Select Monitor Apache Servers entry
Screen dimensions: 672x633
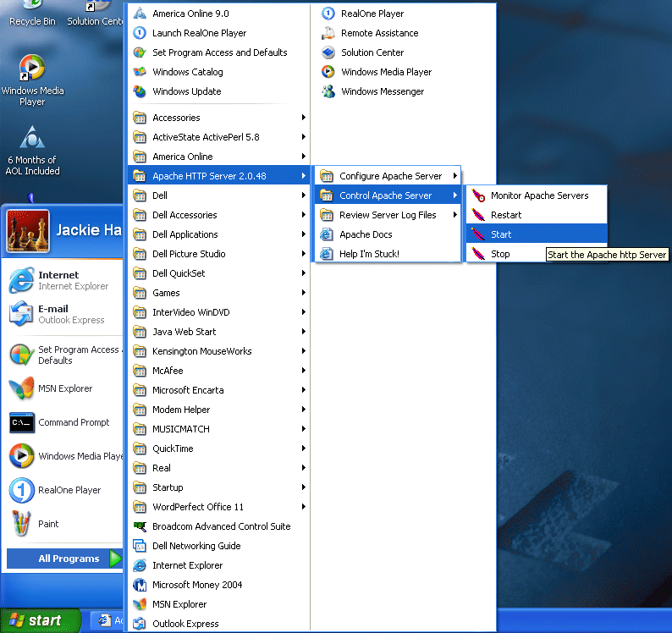(x=537, y=195)
